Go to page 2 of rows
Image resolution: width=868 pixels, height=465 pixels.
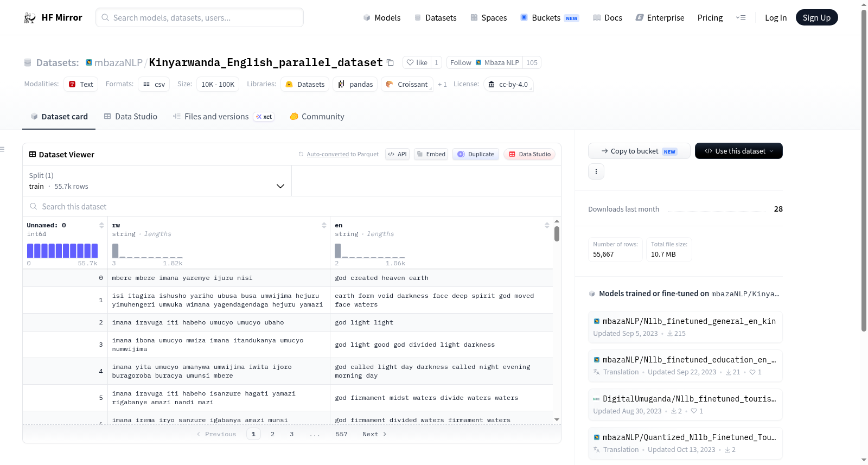pyautogui.click(x=272, y=434)
